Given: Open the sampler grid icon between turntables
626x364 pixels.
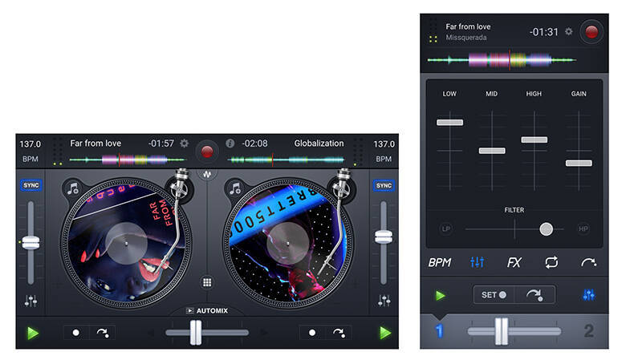Looking at the screenshot, I should pyautogui.click(x=207, y=283).
